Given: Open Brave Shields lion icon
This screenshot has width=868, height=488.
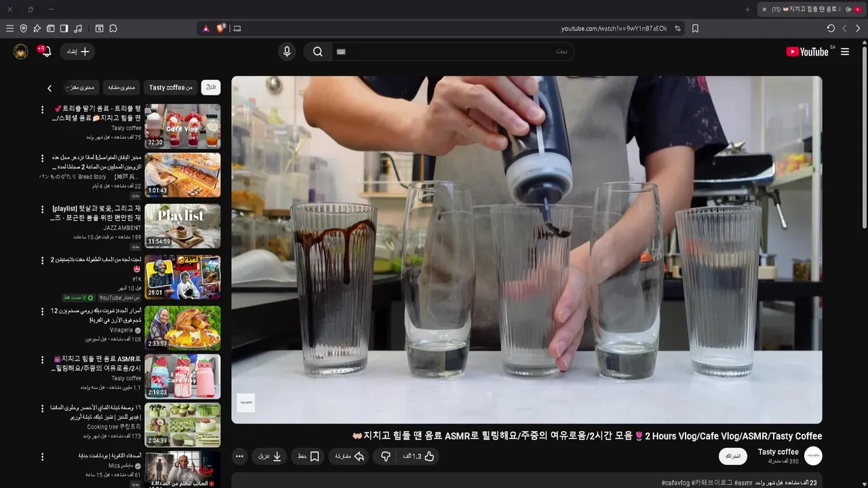Looking at the screenshot, I should point(221,28).
